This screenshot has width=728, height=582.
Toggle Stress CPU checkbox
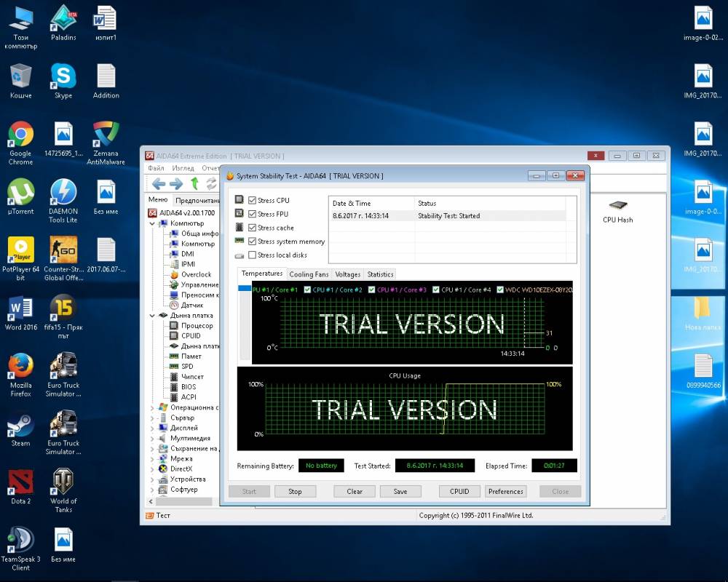click(252, 200)
